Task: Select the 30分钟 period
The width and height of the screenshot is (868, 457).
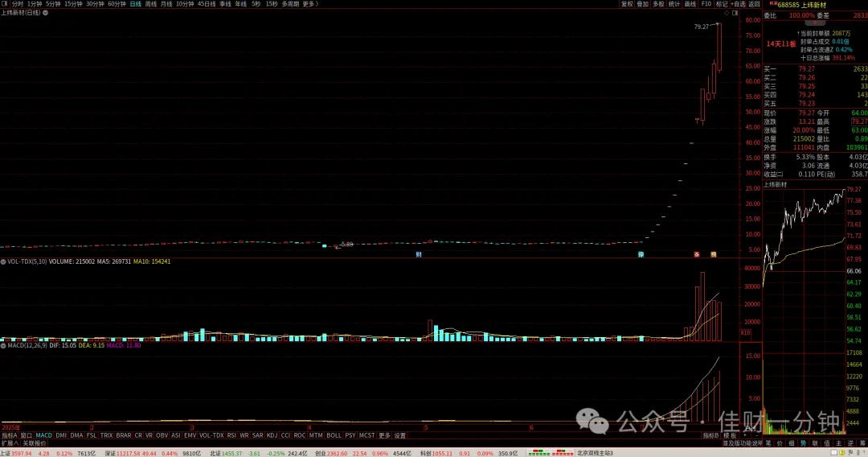Action: click(95, 4)
